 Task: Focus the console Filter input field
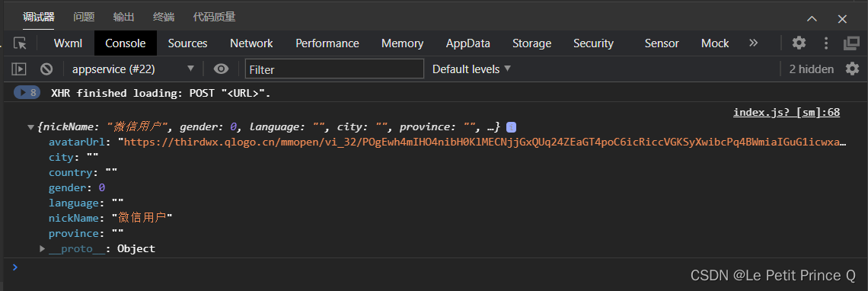click(x=334, y=69)
